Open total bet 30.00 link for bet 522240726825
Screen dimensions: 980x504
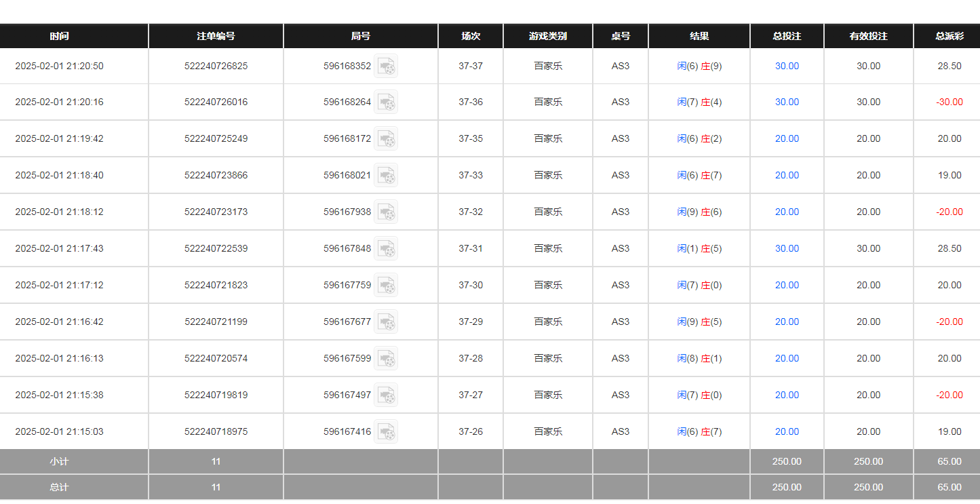click(787, 66)
